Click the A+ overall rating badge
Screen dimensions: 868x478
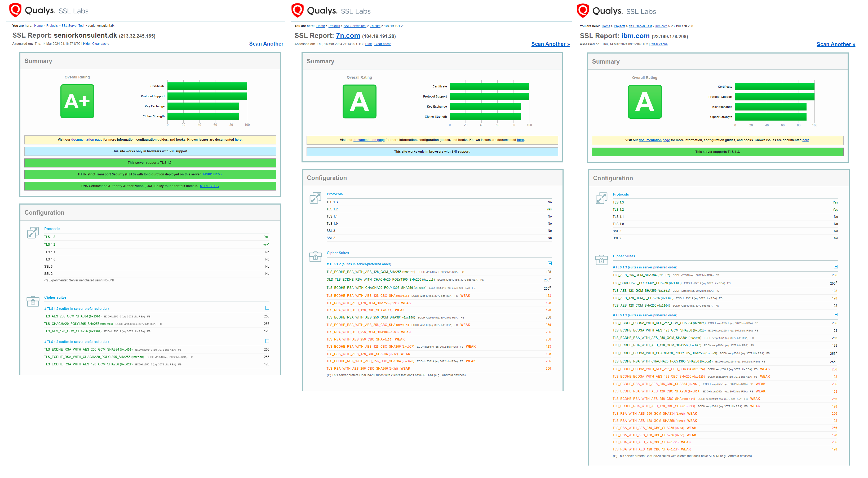(x=77, y=101)
